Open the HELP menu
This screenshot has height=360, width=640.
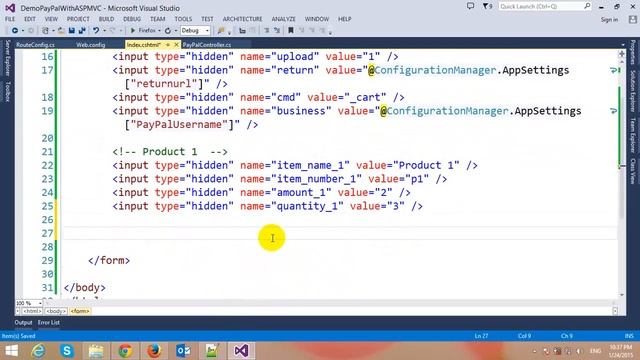[x=344, y=19]
